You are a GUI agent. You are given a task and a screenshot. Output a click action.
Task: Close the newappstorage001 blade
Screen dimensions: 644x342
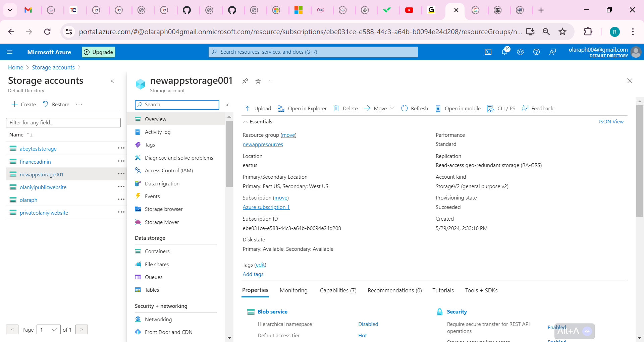630,81
